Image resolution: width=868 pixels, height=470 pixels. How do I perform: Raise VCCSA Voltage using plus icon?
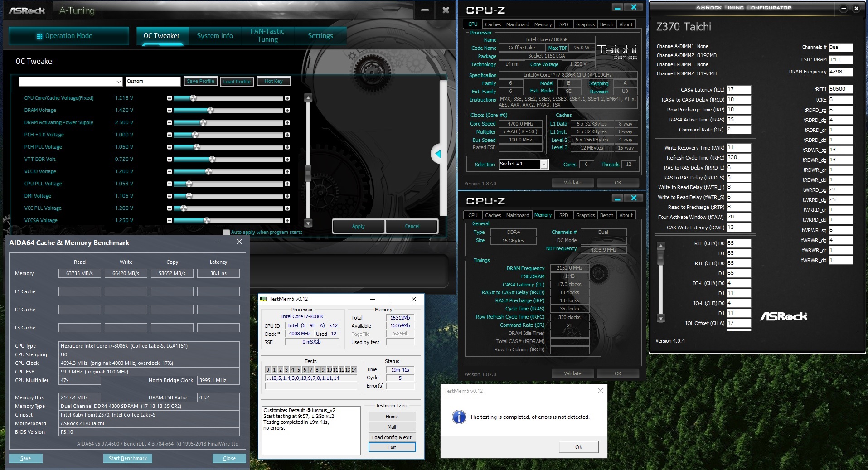[x=287, y=221]
